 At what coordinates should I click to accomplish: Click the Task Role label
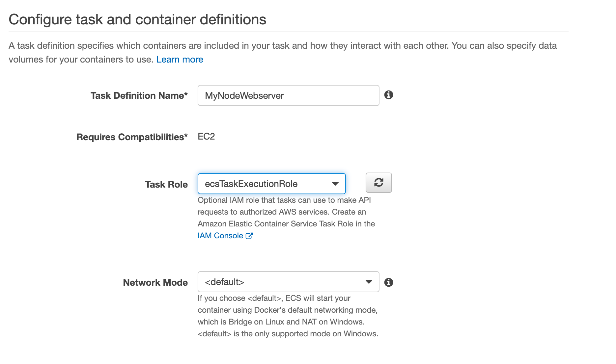pyautogui.click(x=166, y=184)
